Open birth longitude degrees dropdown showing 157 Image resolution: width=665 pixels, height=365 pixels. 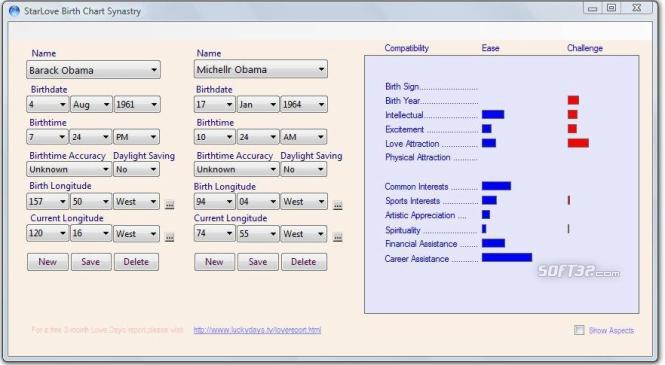(48, 201)
